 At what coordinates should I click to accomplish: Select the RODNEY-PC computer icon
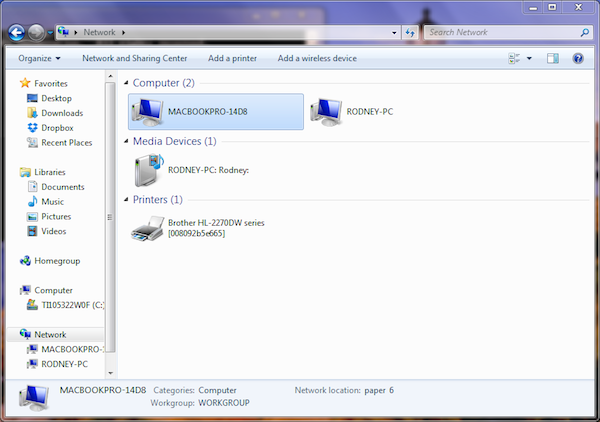pyautogui.click(x=326, y=112)
